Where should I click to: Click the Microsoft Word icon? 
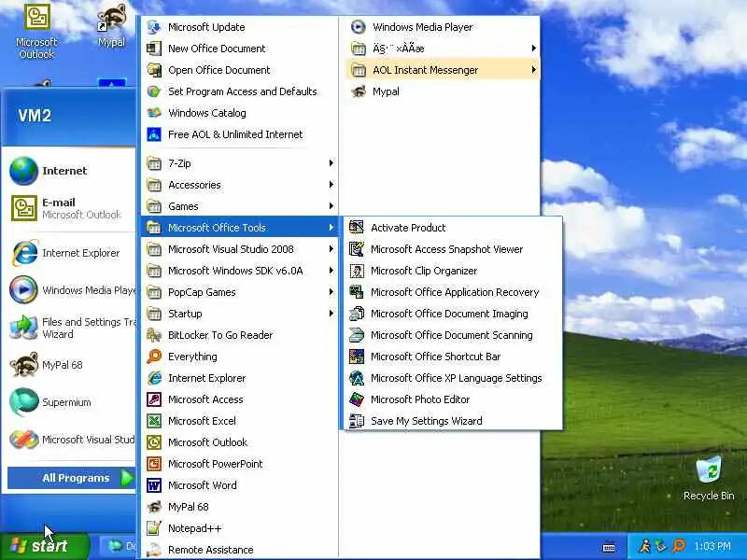[154, 485]
